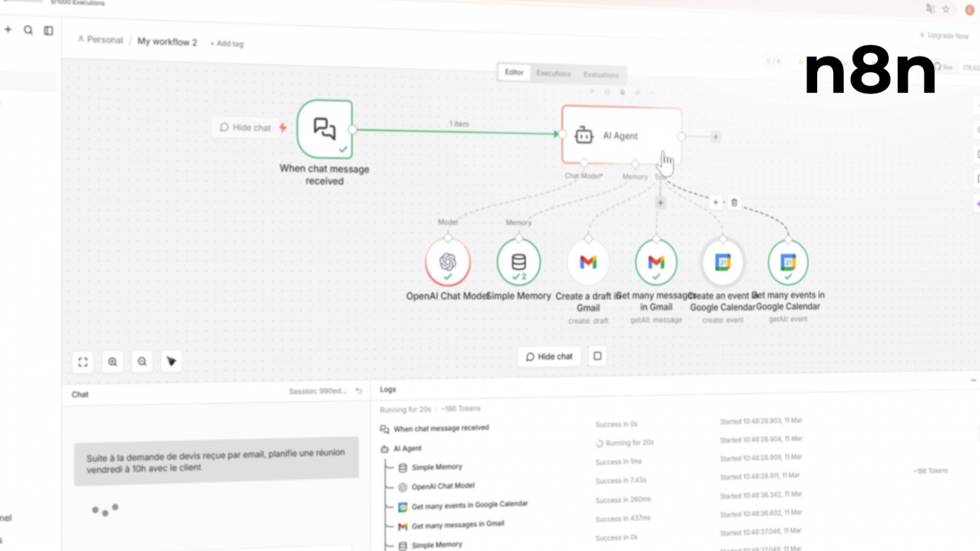The image size is (980, 551).
Task: Switch to the Evaluations tab
Action: [x=601, y=75]
